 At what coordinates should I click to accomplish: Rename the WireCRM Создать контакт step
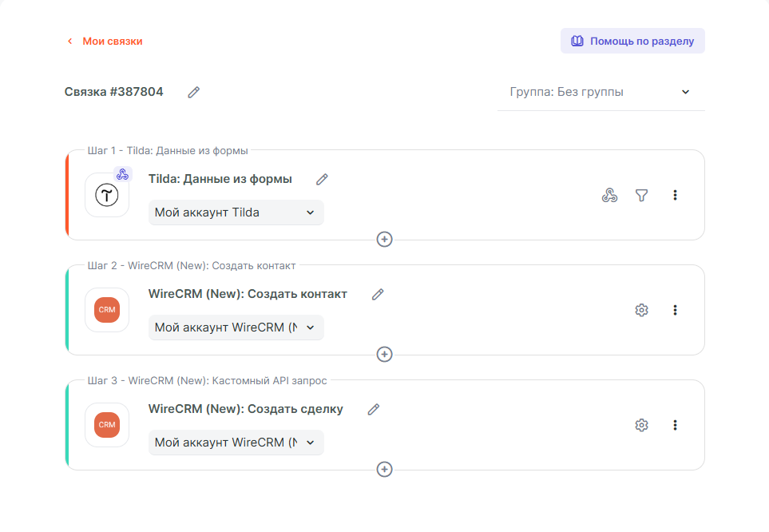[378, 294]
